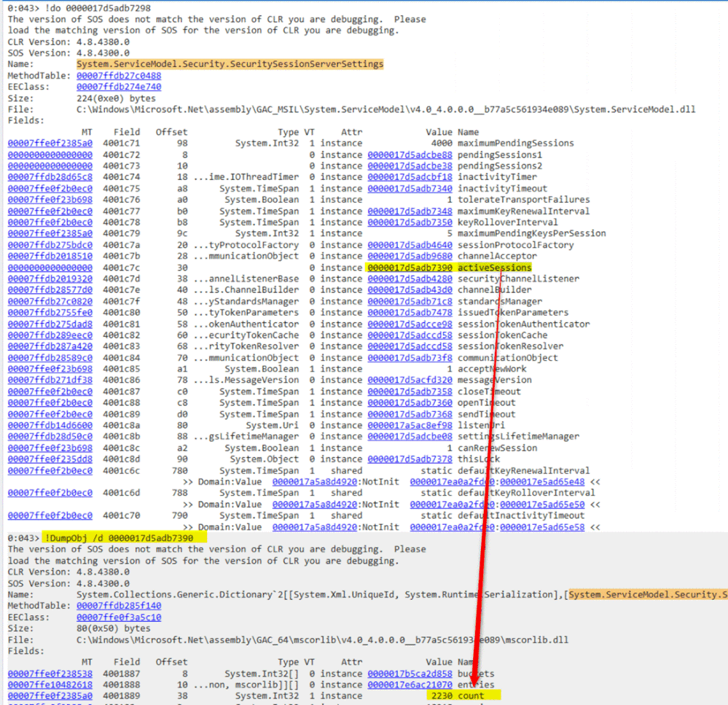
Task: Open keyRolloverInterval value 0000017d5adb7350
Action: click(x=410, y=222)
